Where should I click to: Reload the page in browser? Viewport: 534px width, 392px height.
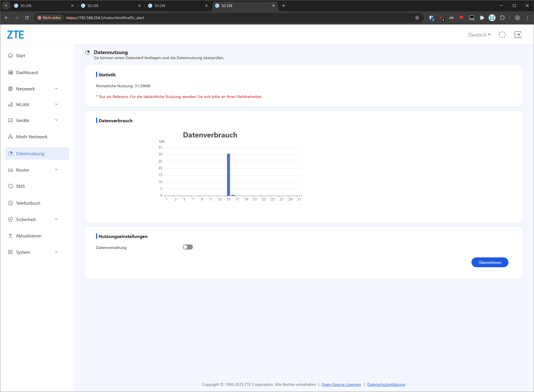click(x=27, y=18)
